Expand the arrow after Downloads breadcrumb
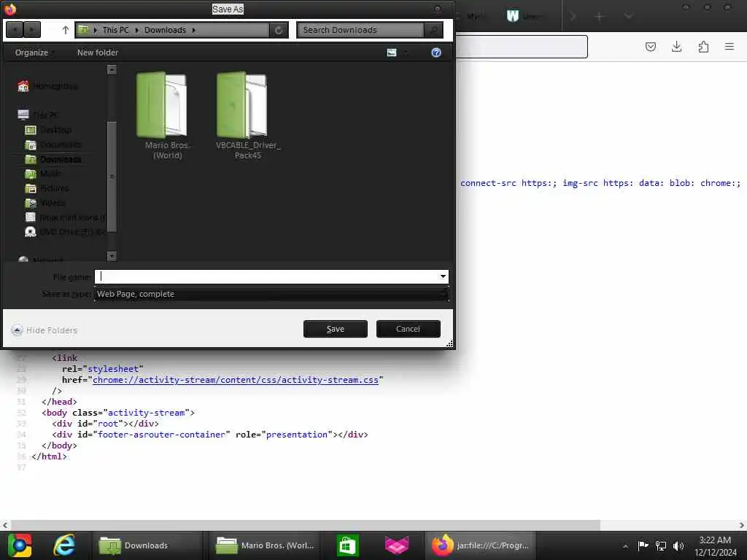747x560 pixels. pos(194,30)
